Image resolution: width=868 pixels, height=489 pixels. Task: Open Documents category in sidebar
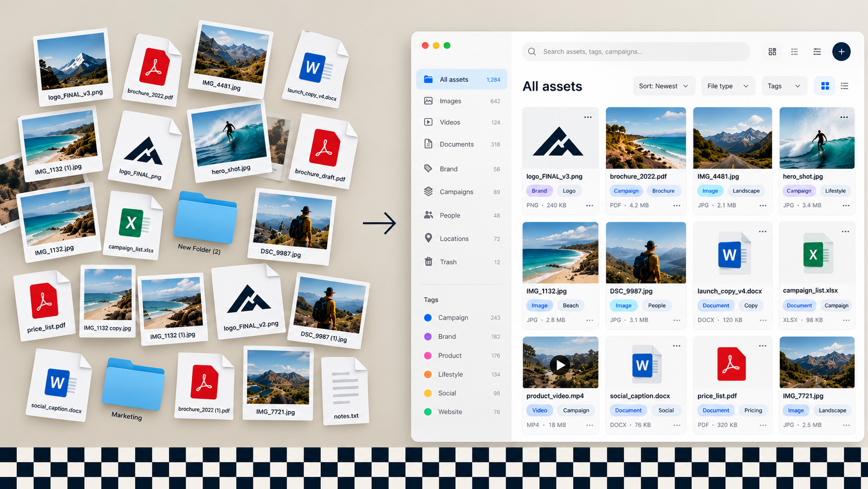462,144
